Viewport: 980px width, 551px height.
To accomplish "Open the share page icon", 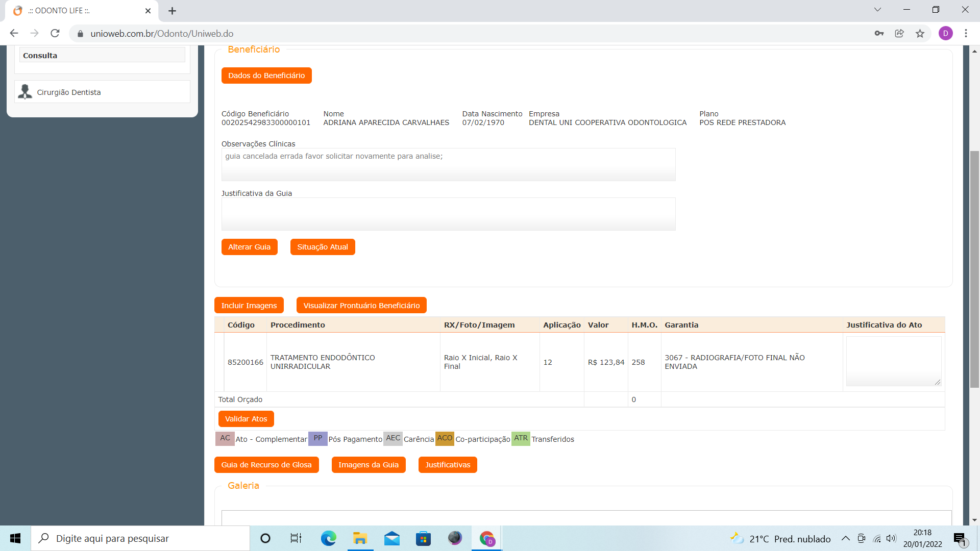I will point(899,34).
